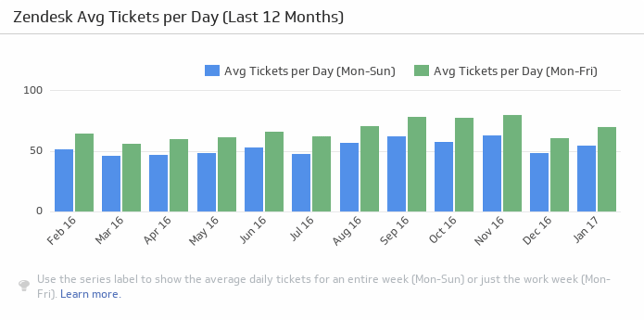The height and width of the screenshot is (320, 644).
Task: Click the blue Apr 16 bar
Action: 158,183
